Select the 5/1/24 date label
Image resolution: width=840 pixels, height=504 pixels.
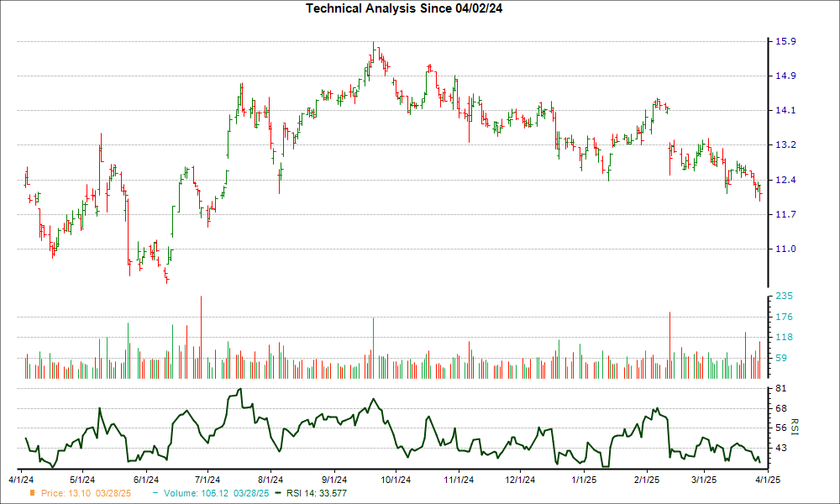(x=82, y=480)
